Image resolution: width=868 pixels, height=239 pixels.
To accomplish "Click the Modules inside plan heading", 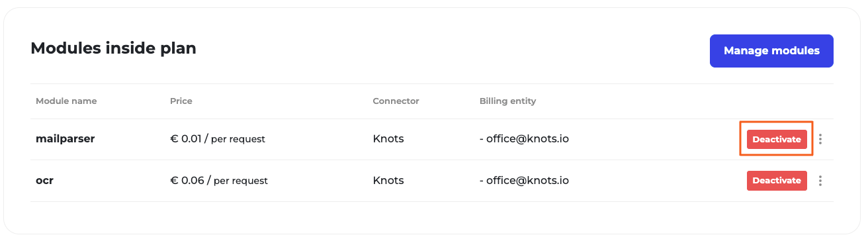I will coord(113,48).
